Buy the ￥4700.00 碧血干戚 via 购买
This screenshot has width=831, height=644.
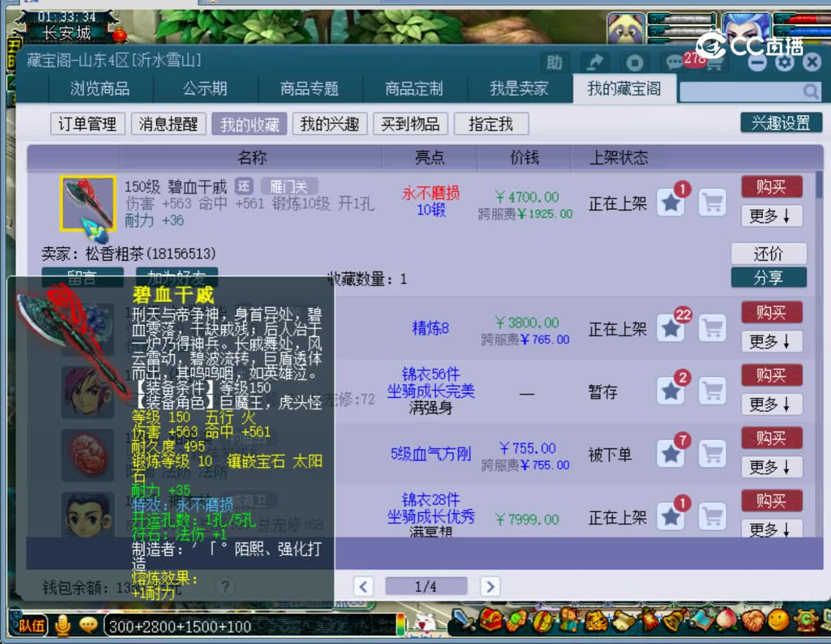(772, 187)
